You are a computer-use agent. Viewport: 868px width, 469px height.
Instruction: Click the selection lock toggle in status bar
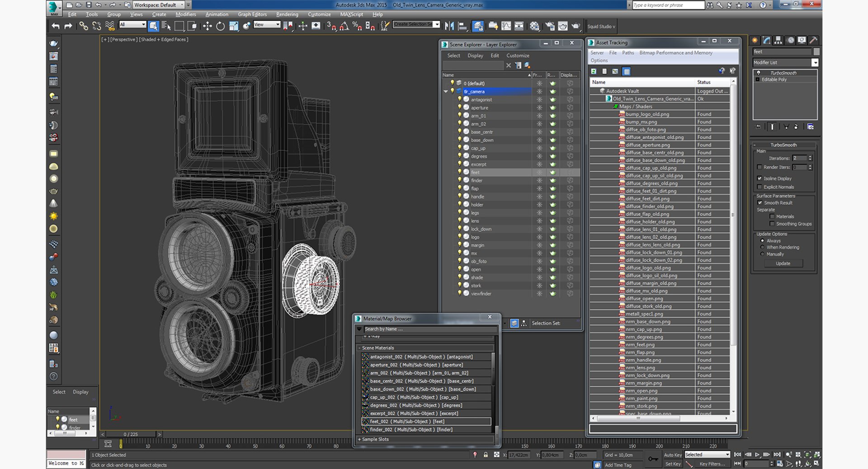click(x=486, y=455)
